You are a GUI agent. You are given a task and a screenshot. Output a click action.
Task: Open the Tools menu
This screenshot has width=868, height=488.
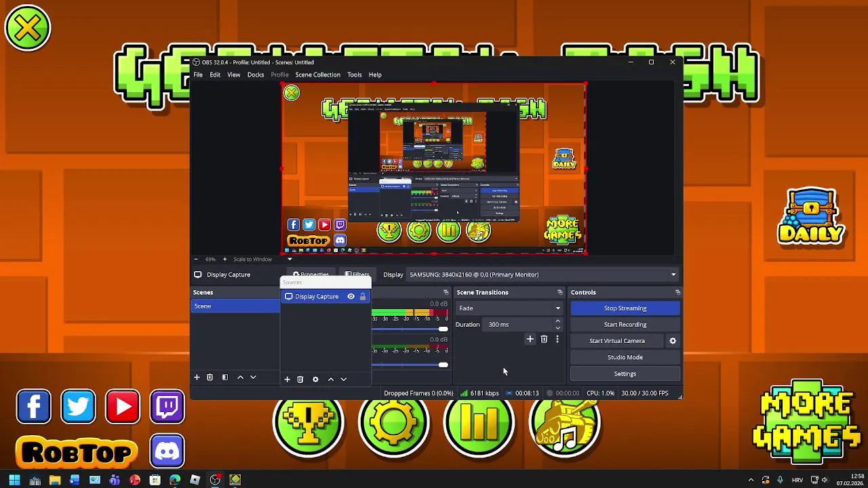coord(355,75)
